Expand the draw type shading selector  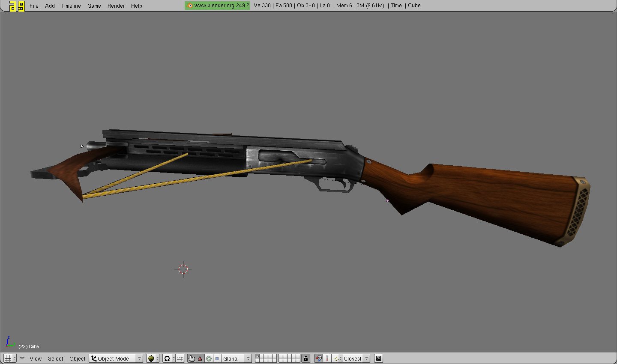[153, 358]
